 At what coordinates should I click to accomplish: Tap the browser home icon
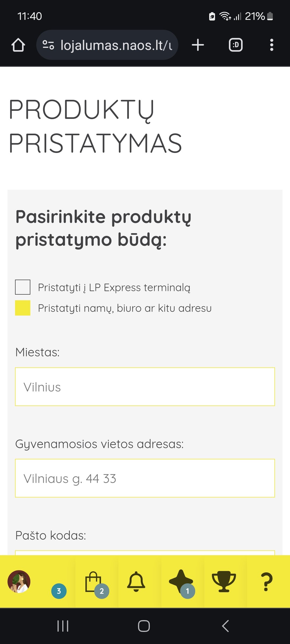(x=18, y=45)
